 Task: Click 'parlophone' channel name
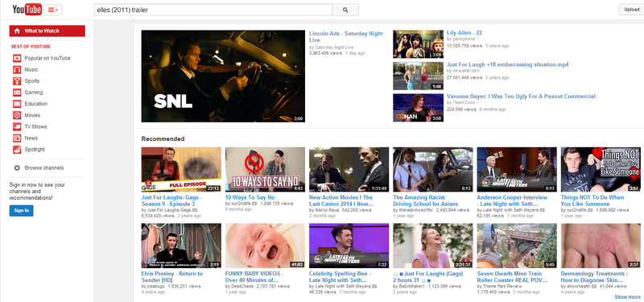pos(464,39)
